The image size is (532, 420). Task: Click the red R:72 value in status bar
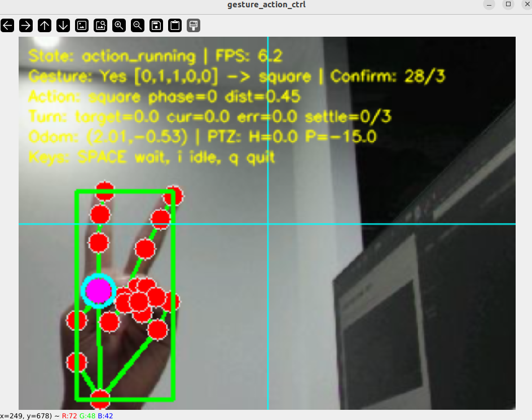tap(69, 416)
